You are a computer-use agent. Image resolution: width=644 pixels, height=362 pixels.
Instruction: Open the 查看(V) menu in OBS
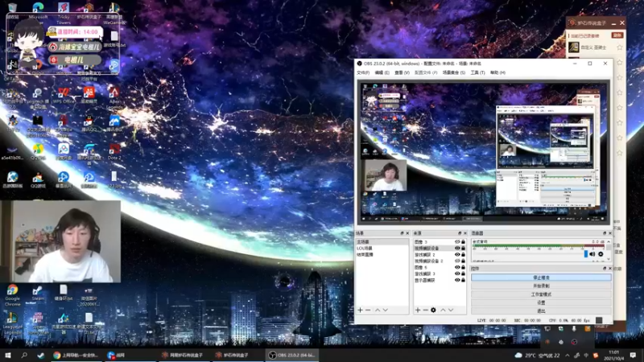[402, 72]
